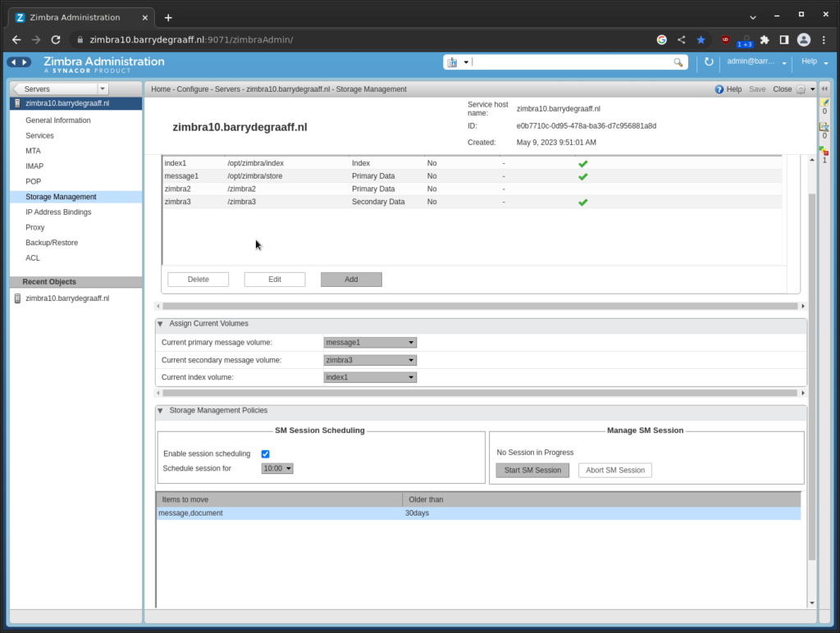The image size is (840, 633).
Task: Open the Services section
Action: coord(39,136)
